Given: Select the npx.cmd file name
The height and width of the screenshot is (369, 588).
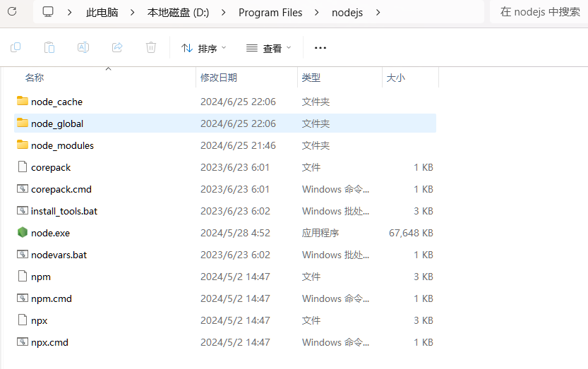Looking at the screenshot, I should click(x=49, y=342).
